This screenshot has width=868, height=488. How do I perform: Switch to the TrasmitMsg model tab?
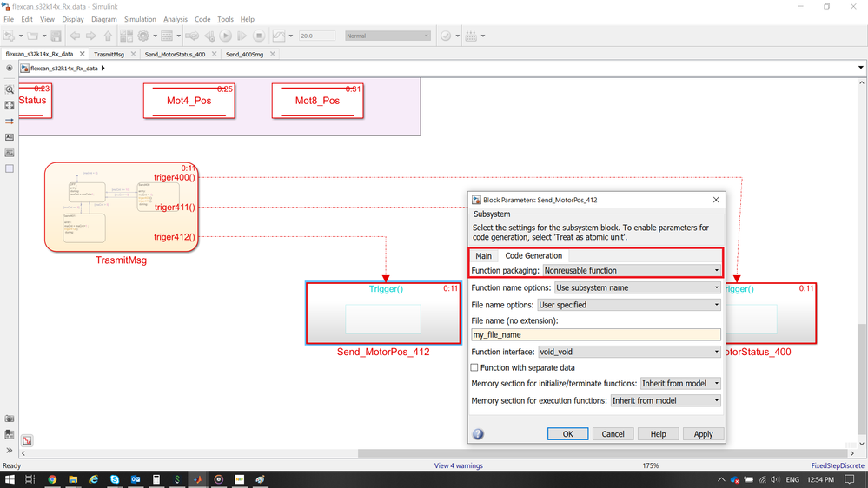click(109, 54)
